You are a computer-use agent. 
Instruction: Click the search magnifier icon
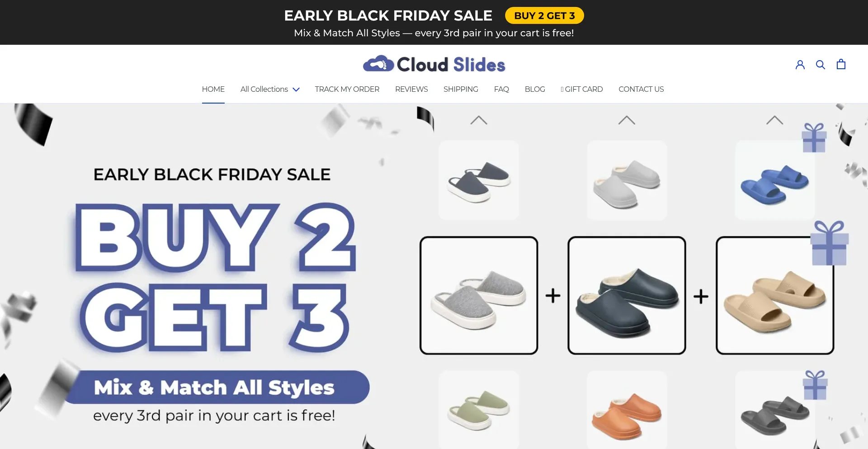pos(820,65)
